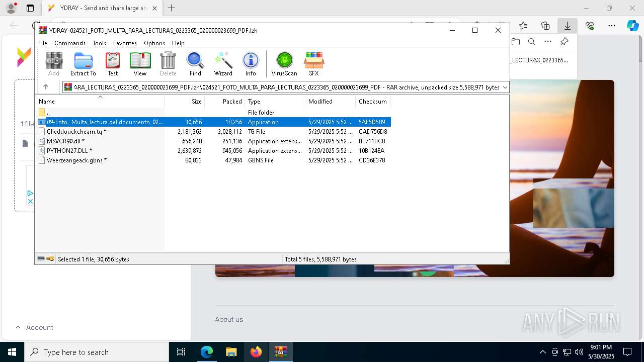Screen dimensions: 644x362
Task: Click the downloads panel search icon
Action: tap(532, 42)
